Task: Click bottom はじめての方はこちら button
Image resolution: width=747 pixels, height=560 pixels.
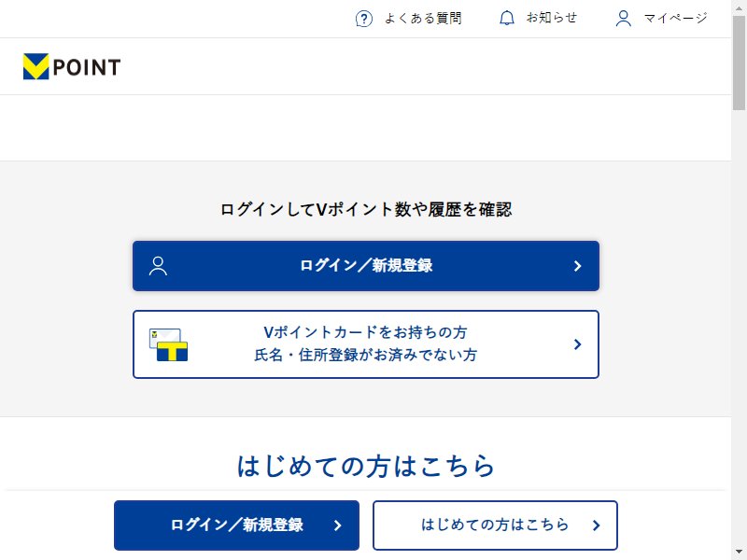Action: coord(496,525)
